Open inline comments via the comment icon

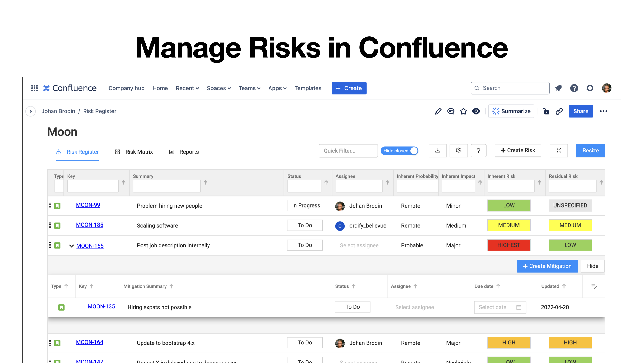451,111
